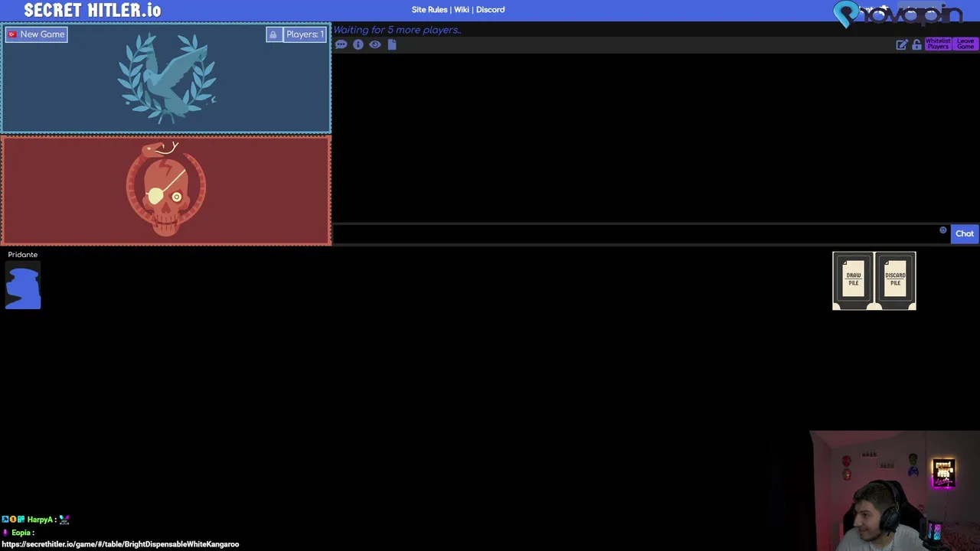Click the padlock icon beside Players

tap(273, 34)
